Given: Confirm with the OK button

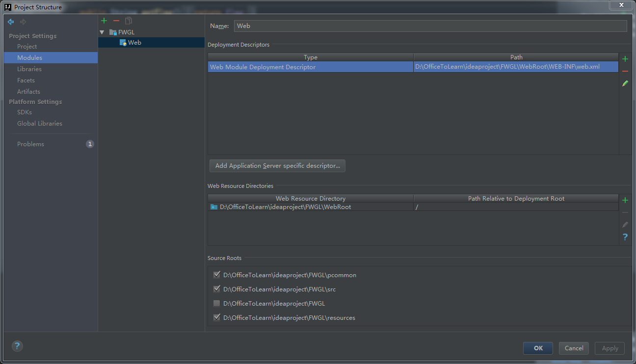Looking at the screenshot, I should 538,348.
